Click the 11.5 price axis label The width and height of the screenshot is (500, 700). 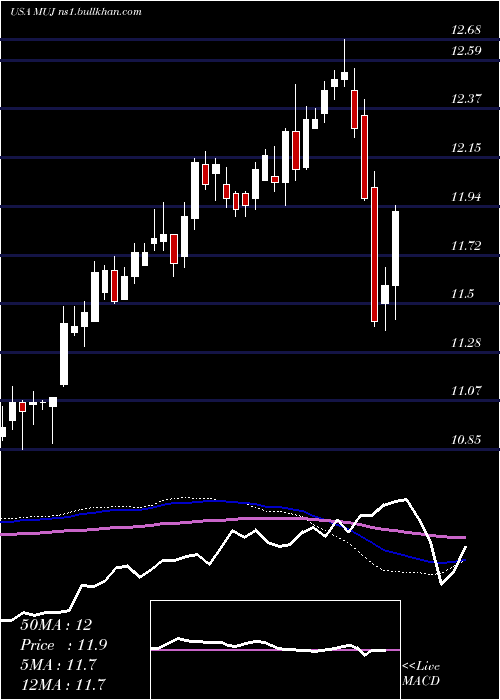click(462, 294)
